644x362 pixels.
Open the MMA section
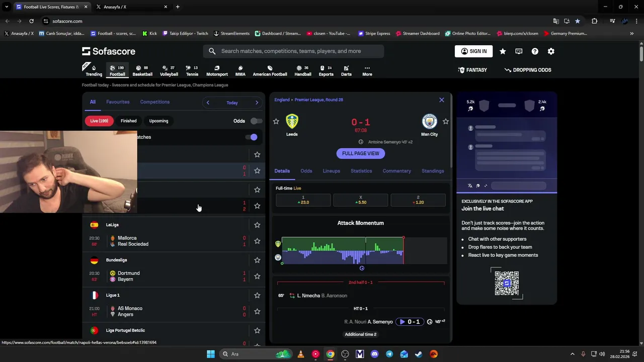click(240, 70)
